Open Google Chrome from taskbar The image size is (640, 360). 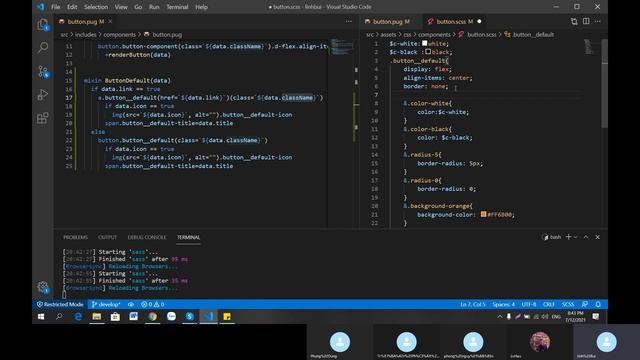(153, 316)
